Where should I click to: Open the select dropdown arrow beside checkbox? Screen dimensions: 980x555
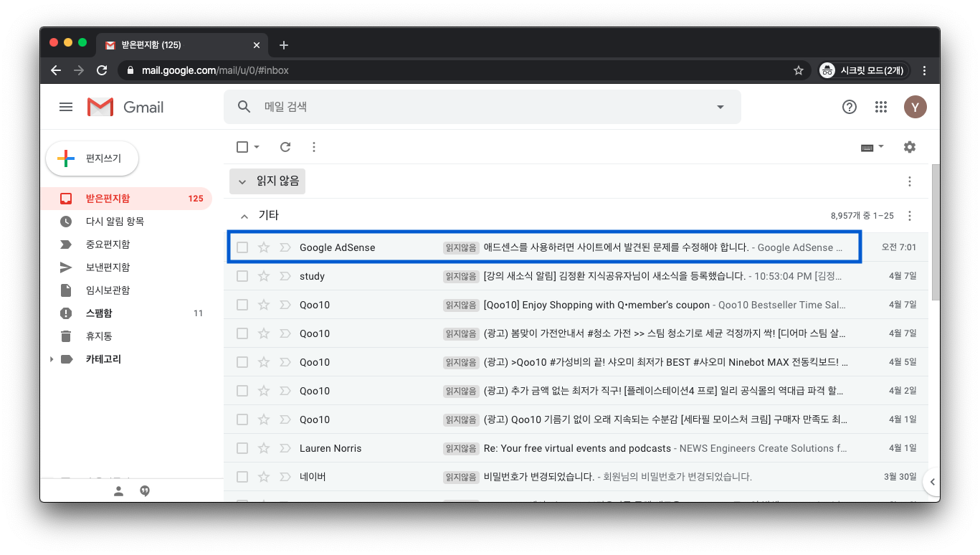tap(257, 147)
